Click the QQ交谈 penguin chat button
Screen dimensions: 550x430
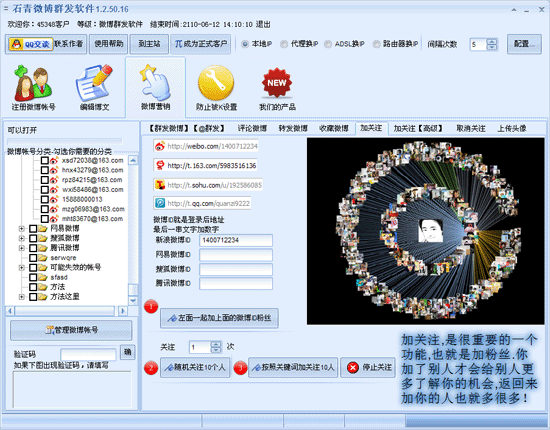pos(31,44)
